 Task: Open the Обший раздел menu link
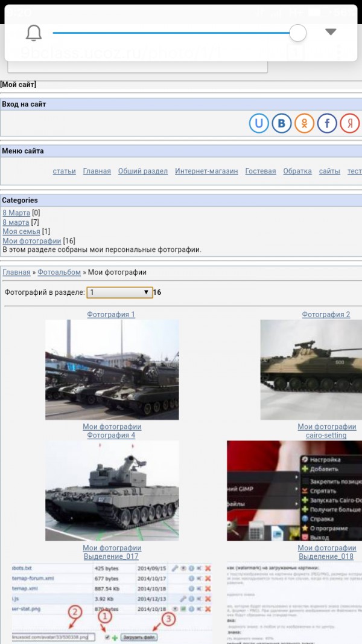(142, 171)
